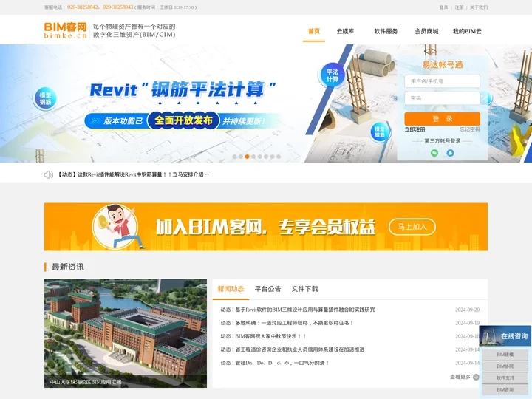532x399 pixels.
Task: Open the news item 基于Revit软件的BIM三维设计
Action: tap(298, 310)
